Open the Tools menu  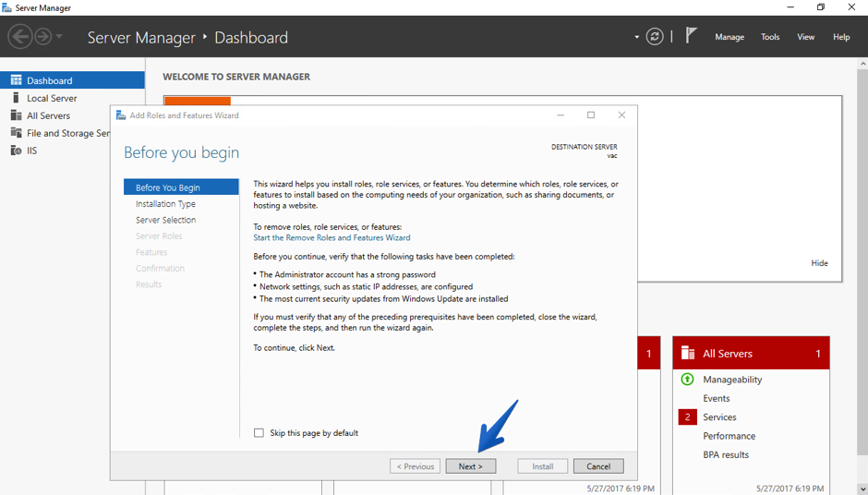770,37
